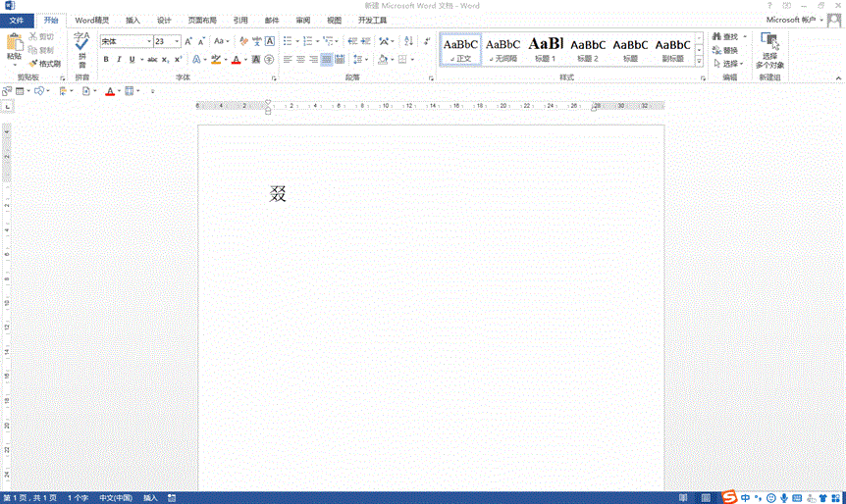Toggle Bold formatting
This screenshot has width=846, height=504.
pyautogui.click(x=105, y=60)
